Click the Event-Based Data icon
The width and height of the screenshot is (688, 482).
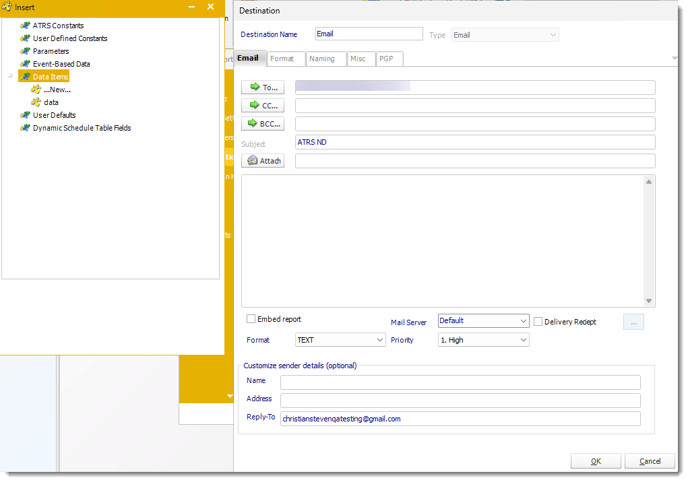click(x=24, y=64)
